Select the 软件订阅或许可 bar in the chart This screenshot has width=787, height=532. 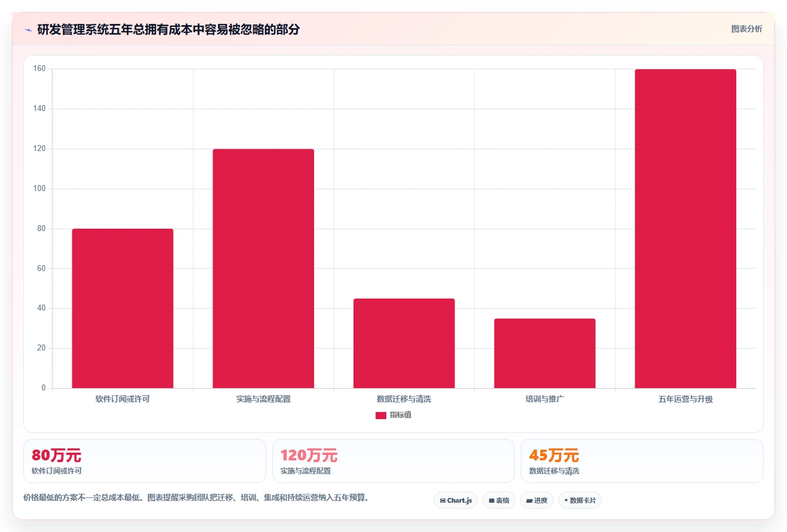coord(122,308)
